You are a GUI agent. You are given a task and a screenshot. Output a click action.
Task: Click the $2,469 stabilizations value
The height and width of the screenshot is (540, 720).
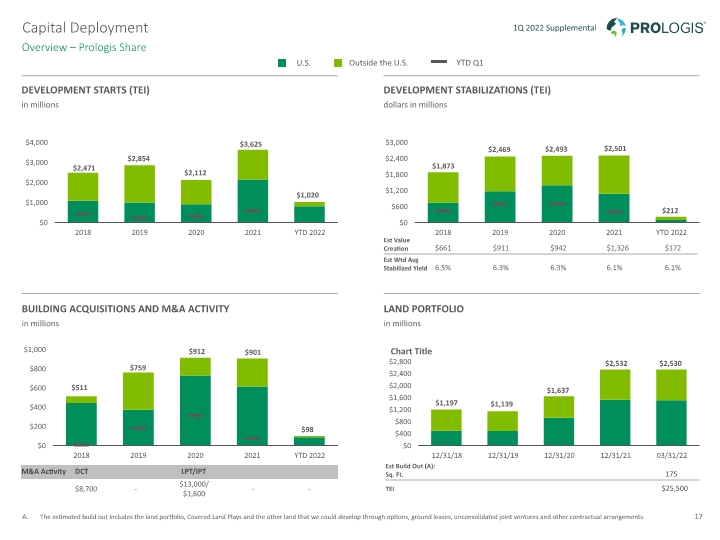click(x=499, y=149)
